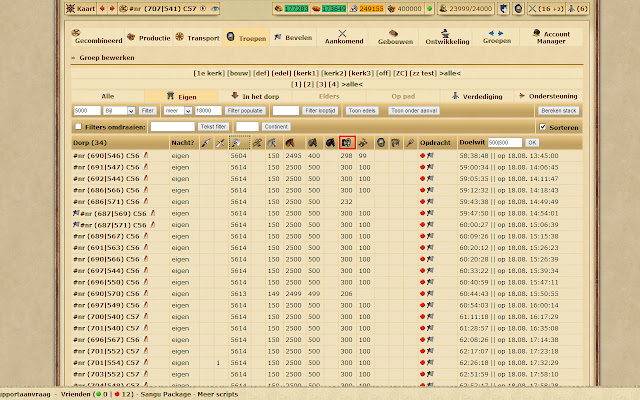The width and height of the screenshot is (640, 400).
Task: Toggle the Filters omdraaien checkbox
Action: [78, 127]
